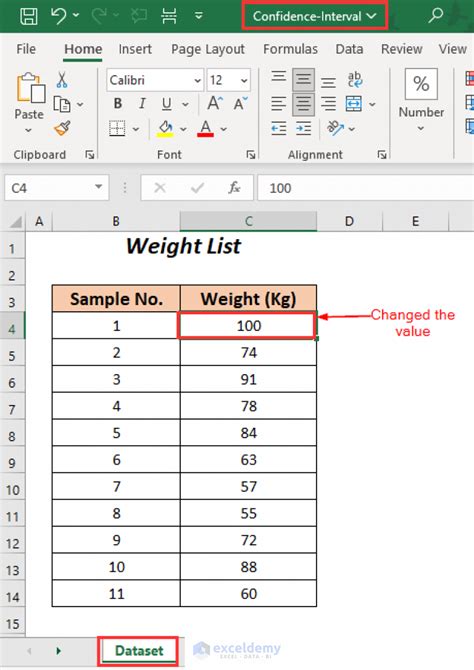Viewport: 474px width, 670px height.
Task: Open Font Color palette arrow
Action: click(224, 129)
